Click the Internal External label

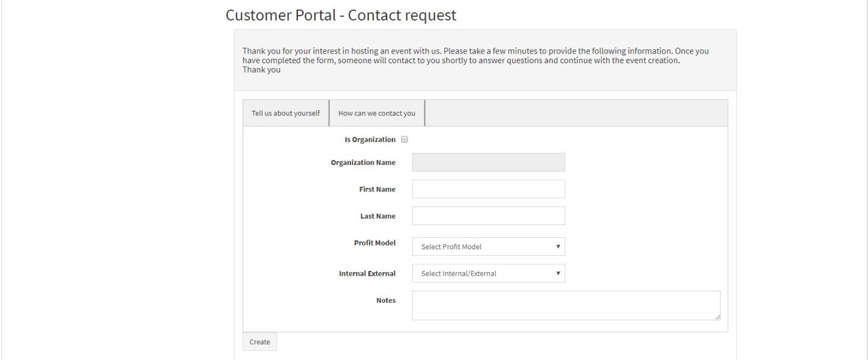coord(367,273)
